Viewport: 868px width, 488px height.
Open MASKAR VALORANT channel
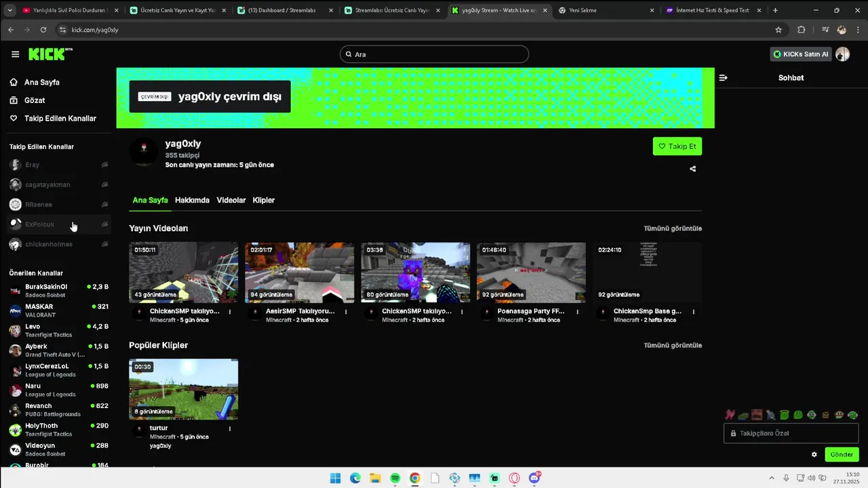[59, 310]
